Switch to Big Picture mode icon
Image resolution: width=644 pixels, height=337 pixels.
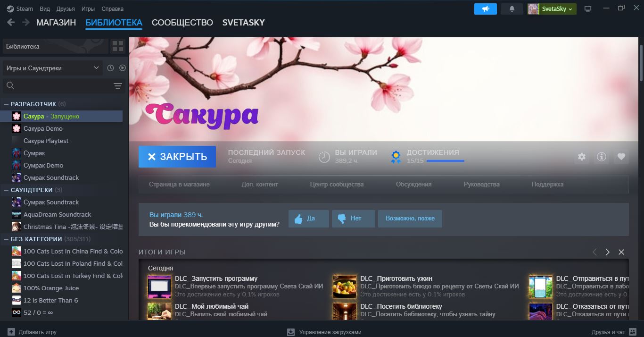[588, 9]
